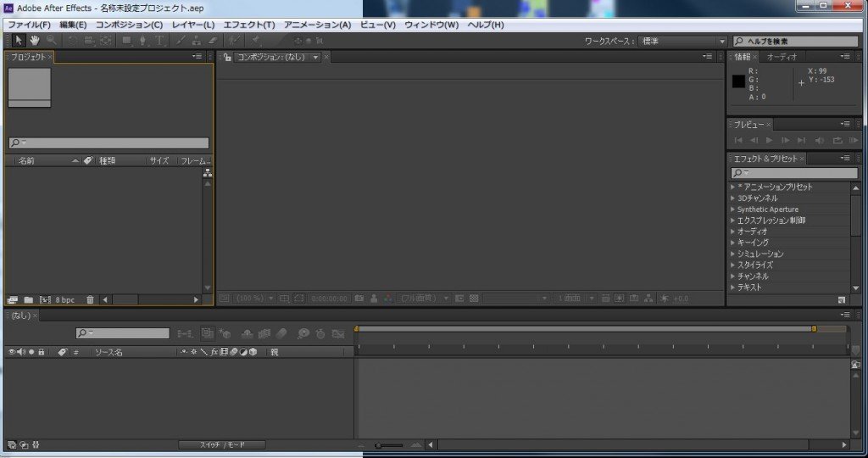Screen dimensions: 868x458
Task: Click スイッチ / モード toggle button
Action: click(x=222, y=444)
